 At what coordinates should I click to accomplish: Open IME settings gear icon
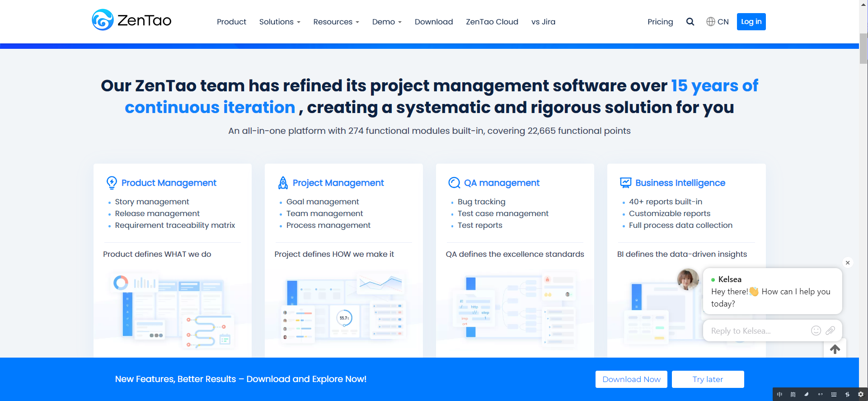point(861,394)
